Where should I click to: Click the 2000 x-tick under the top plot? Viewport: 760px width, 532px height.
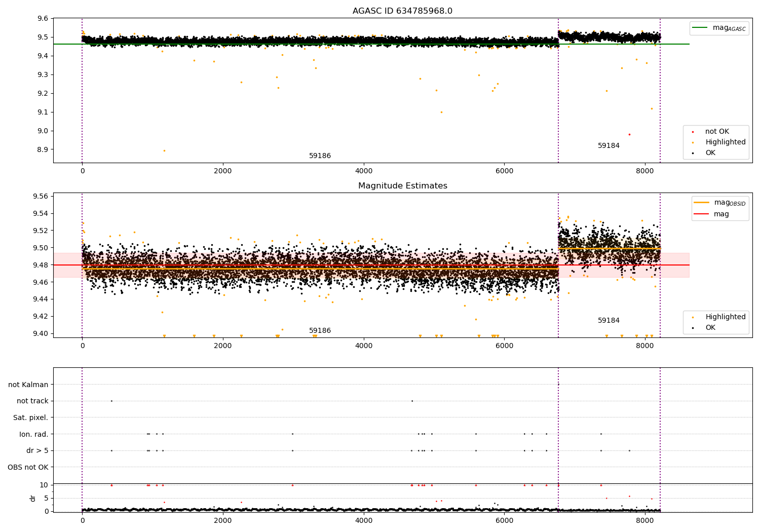pyautogui.click(x=223, y=171)
